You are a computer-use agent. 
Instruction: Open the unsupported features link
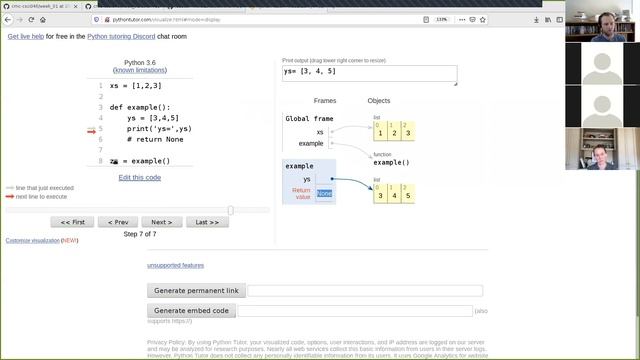[176, 265]
